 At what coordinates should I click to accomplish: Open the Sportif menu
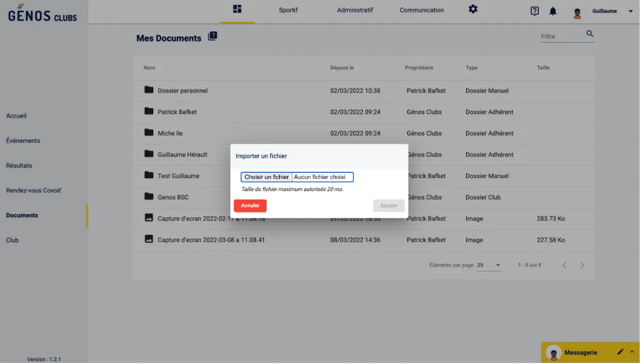click(288, 10)
